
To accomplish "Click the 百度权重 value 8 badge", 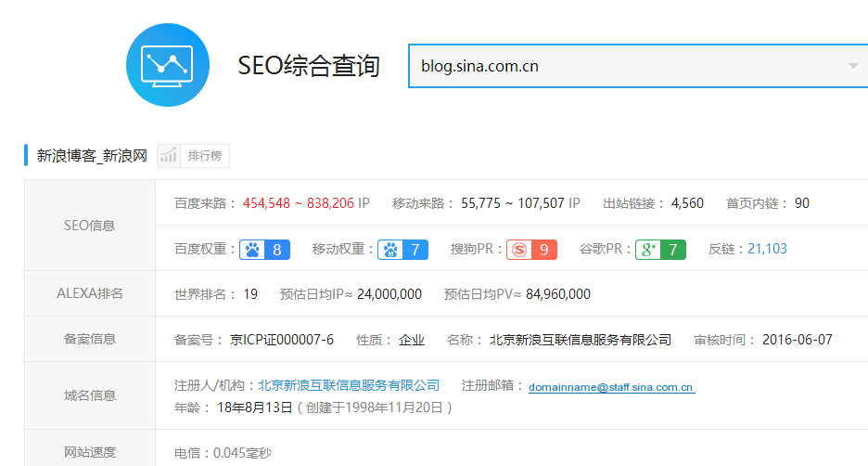I will pos(277,250).
